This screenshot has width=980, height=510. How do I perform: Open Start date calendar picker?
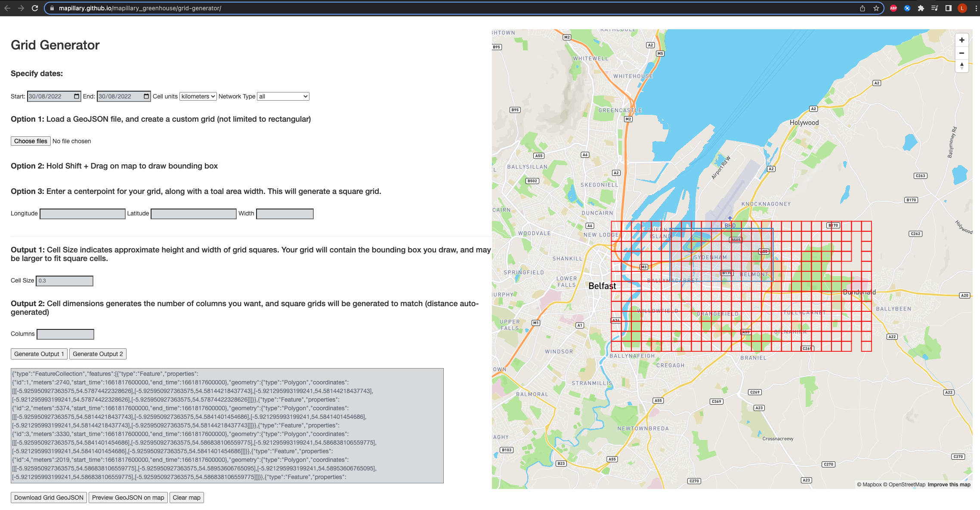(77, 96)
